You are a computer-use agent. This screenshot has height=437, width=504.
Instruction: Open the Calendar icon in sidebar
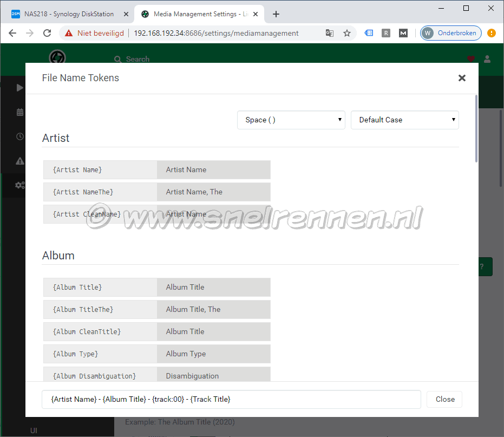click(x=20, y=112)
